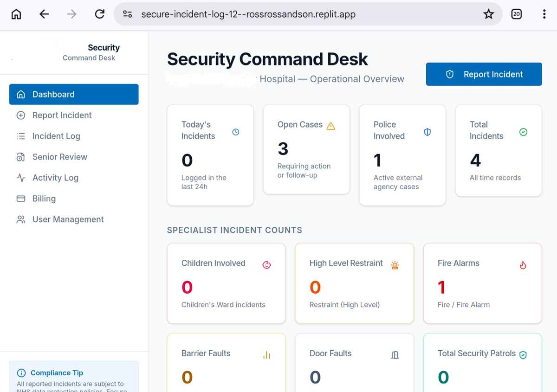Click the file-search icon beside Senior Review
The image size is (557, 392).
pyautogui.click(x=21, y=157)
